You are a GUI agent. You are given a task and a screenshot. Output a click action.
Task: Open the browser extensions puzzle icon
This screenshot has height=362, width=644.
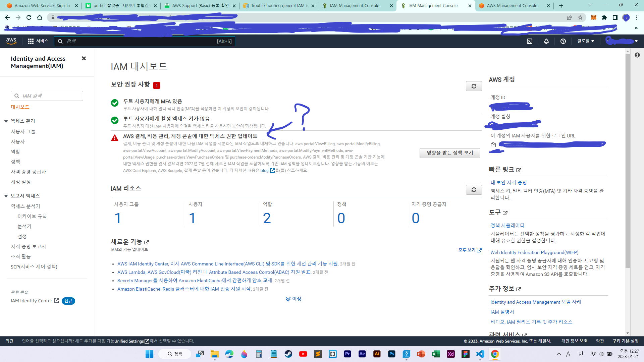[x=604, y=17]
